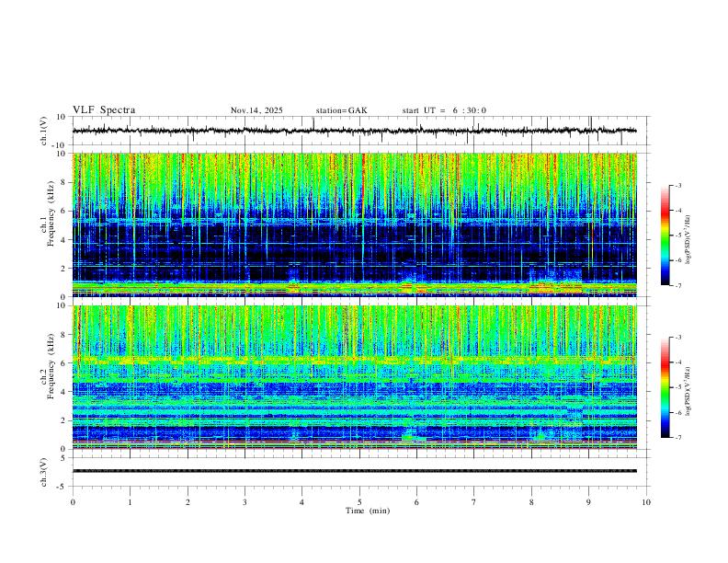Click the ch.2 spectrogram panel
728x563 pixels.
(354, 377)
